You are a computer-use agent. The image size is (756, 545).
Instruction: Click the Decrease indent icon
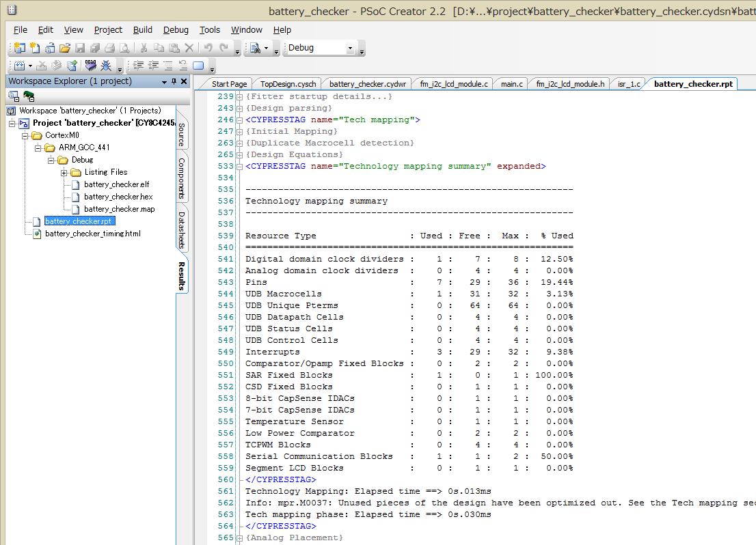(x=153, y=66)
